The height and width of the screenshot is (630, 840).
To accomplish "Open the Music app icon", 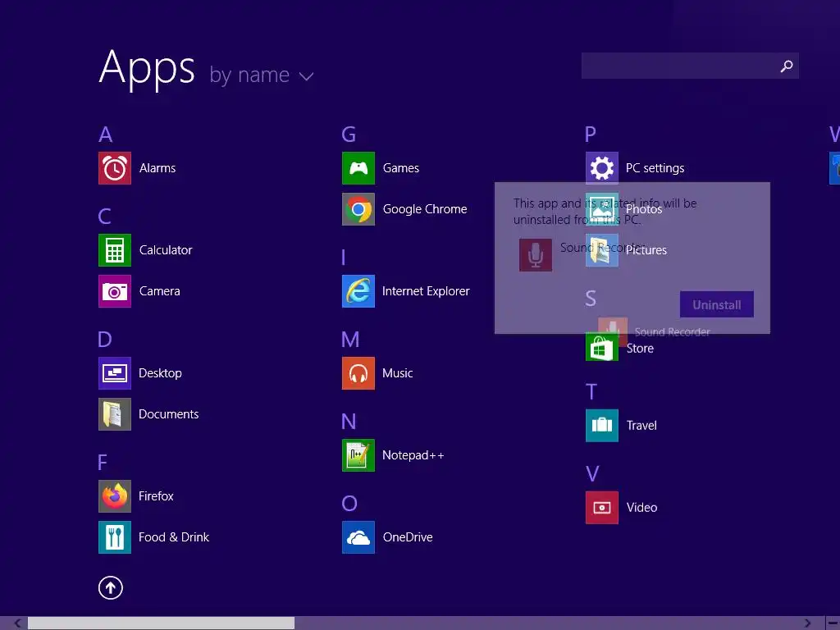I will [358, 373].
